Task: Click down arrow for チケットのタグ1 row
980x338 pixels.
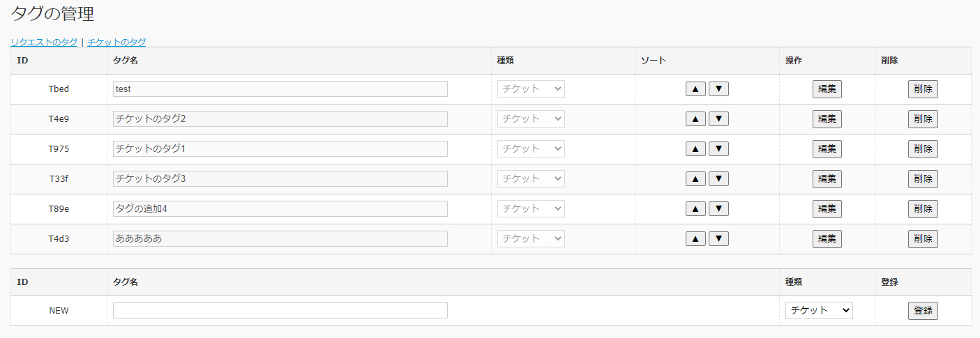Action: pyautogui.click(x=718, y=149)
